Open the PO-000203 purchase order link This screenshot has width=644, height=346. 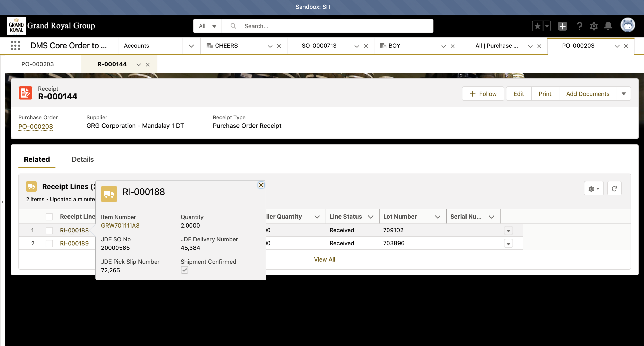36,126
